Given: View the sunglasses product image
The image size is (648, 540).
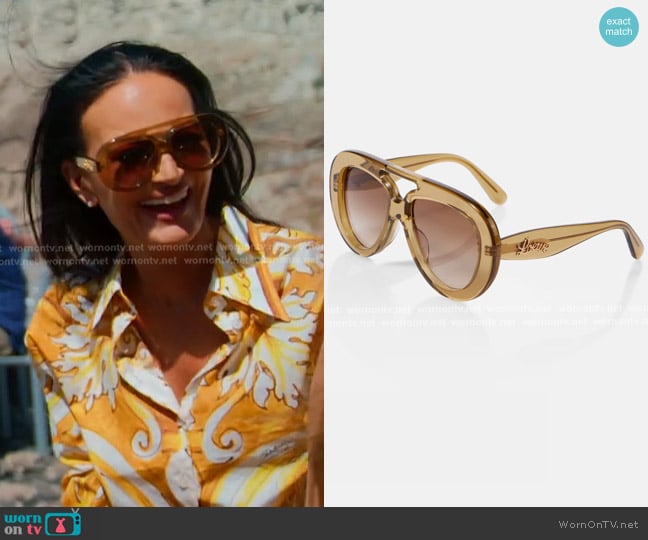Looking at the screenshot, I should click(486, 253).
